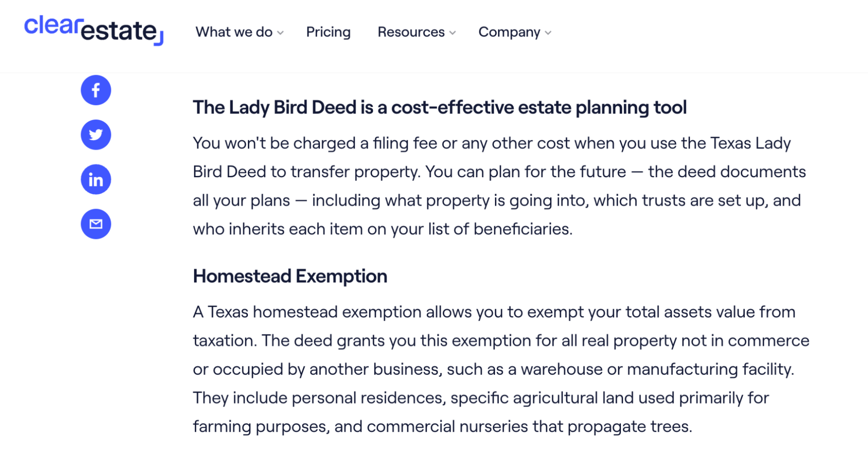This screenshot has width=868, height=456.
Task: Share article on Facebook
Action: click(x=96, y=90)
